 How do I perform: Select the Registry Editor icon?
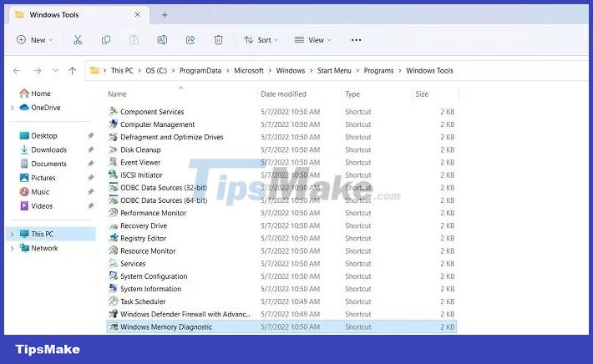click(x=113, y=238)
